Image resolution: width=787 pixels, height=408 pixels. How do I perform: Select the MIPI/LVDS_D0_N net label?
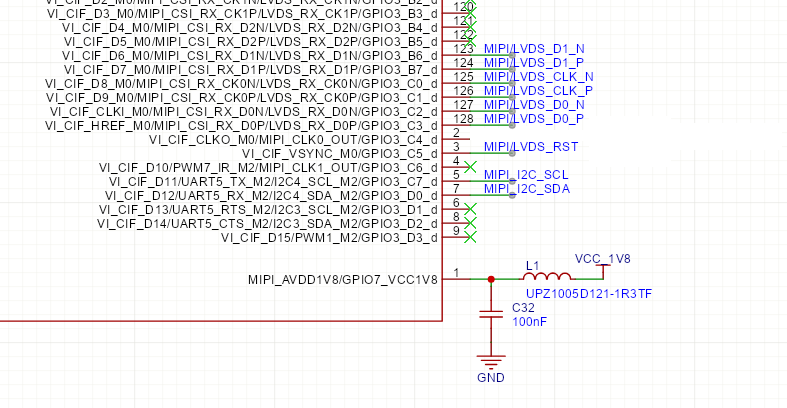[x=534, y=105]
